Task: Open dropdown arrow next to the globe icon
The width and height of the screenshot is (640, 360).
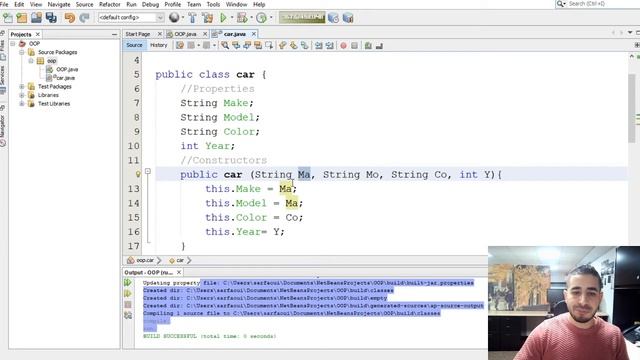Action: (x=182, y=18)
